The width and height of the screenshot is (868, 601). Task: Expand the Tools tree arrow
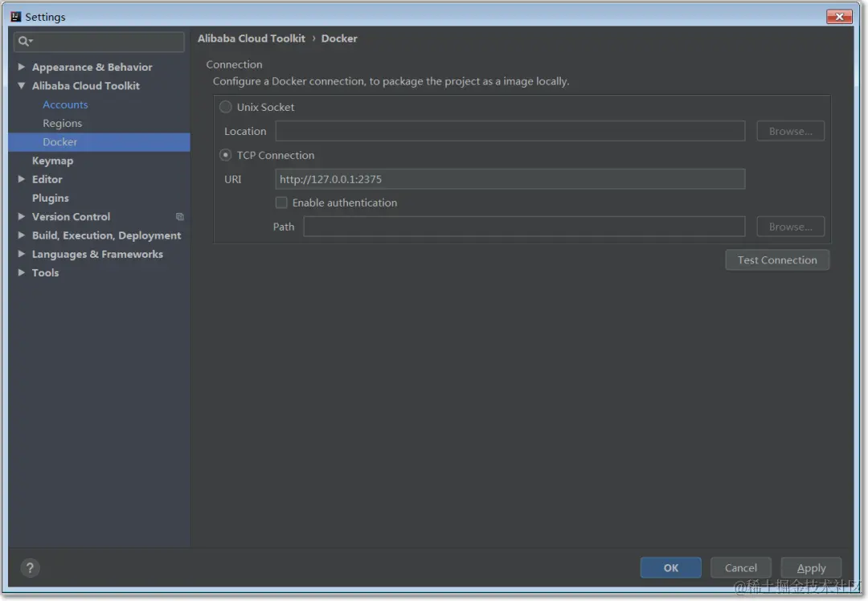tap(21, 273)
